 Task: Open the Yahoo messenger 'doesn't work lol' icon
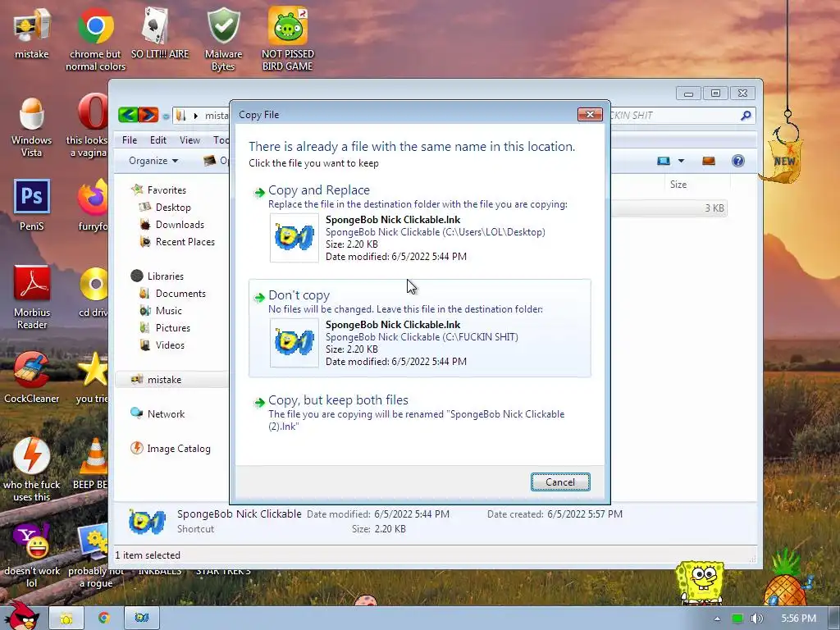[x=32, y=555]
